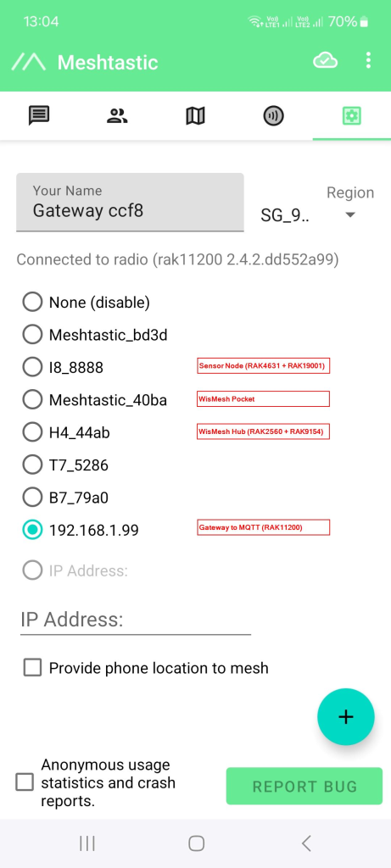The image size is (391, 868).
Task: Tap the Android back navigation button
Action: (306, 843)
